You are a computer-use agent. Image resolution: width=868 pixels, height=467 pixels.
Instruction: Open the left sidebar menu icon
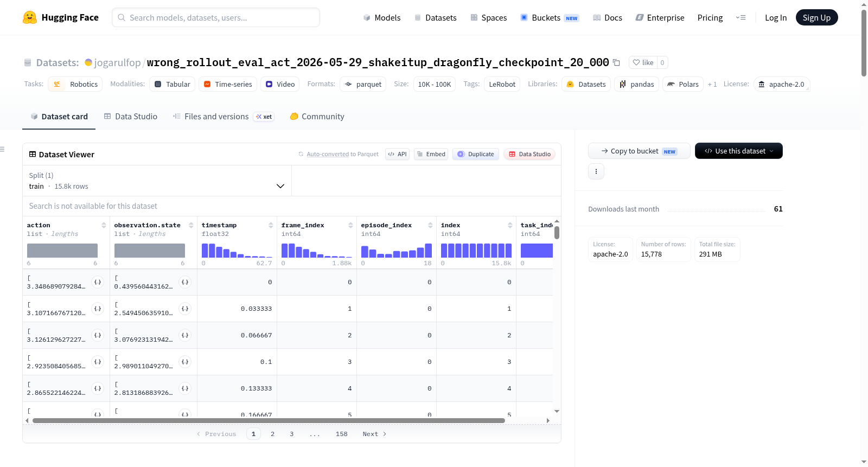point(2,149)
